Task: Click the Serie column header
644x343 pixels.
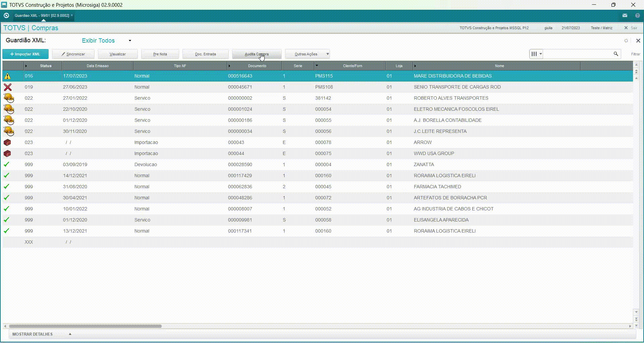Action: click(298, 66)
